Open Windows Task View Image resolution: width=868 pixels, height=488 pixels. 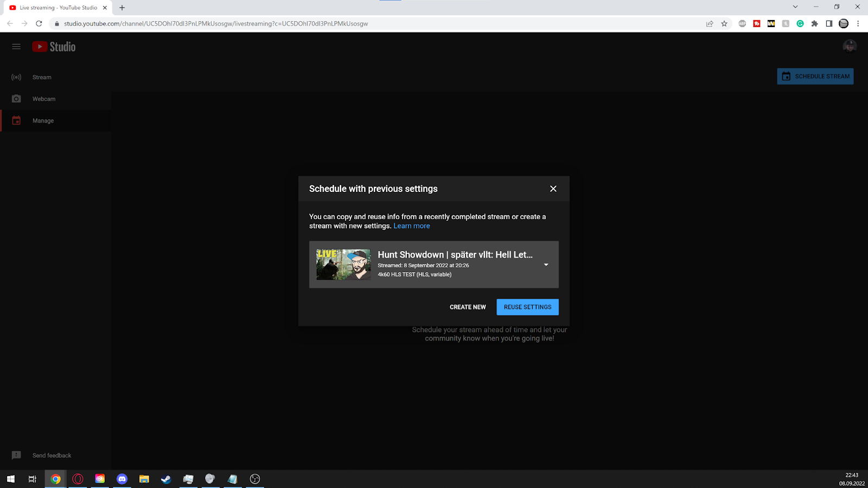tap(33, 479)
